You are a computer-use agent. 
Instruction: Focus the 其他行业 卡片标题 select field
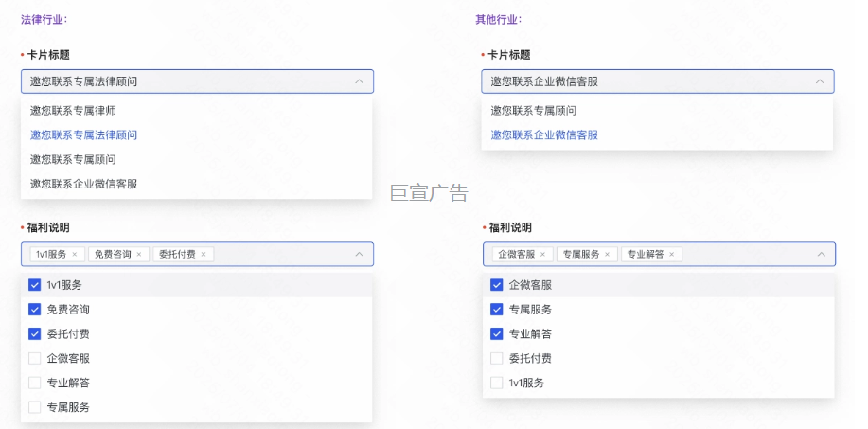(658, 81)
